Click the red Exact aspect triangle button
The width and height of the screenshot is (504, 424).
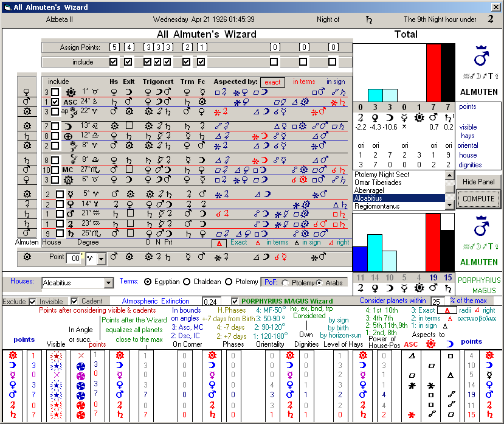[219, 243]
